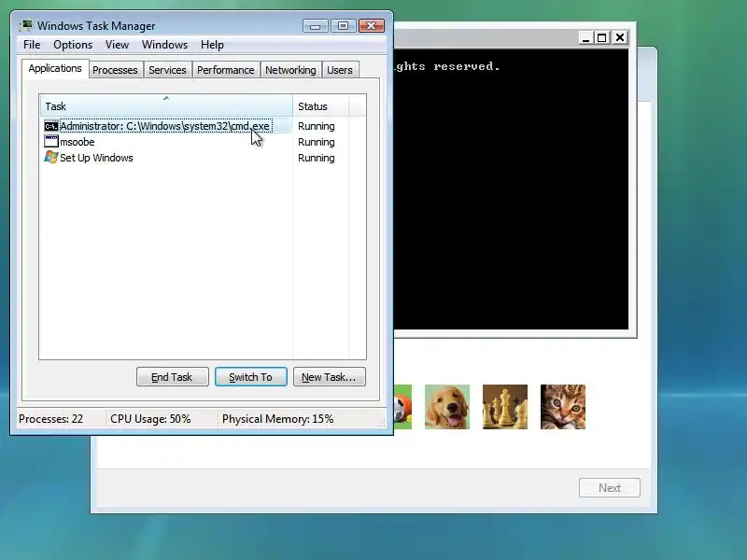Click the End Task button
This screenshot has height=560, width=747.
[173, 377]
